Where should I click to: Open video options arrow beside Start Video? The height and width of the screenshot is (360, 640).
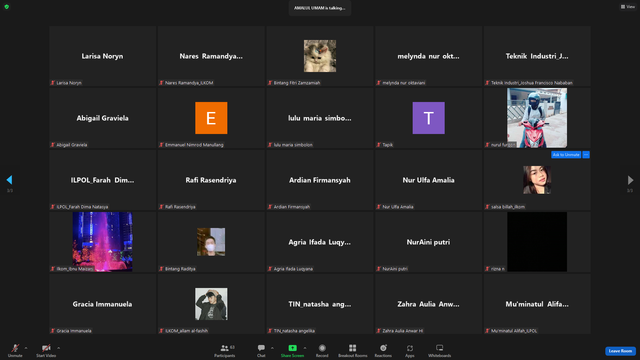[58, 348]
